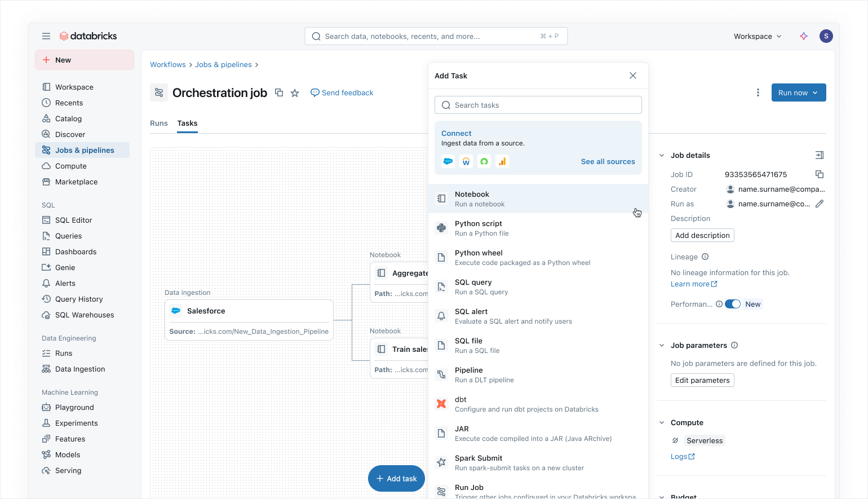Click the Salesforce source icon in Connect
Screen dimensions: 868x499
pyautogui.click(x=448, y=161)
